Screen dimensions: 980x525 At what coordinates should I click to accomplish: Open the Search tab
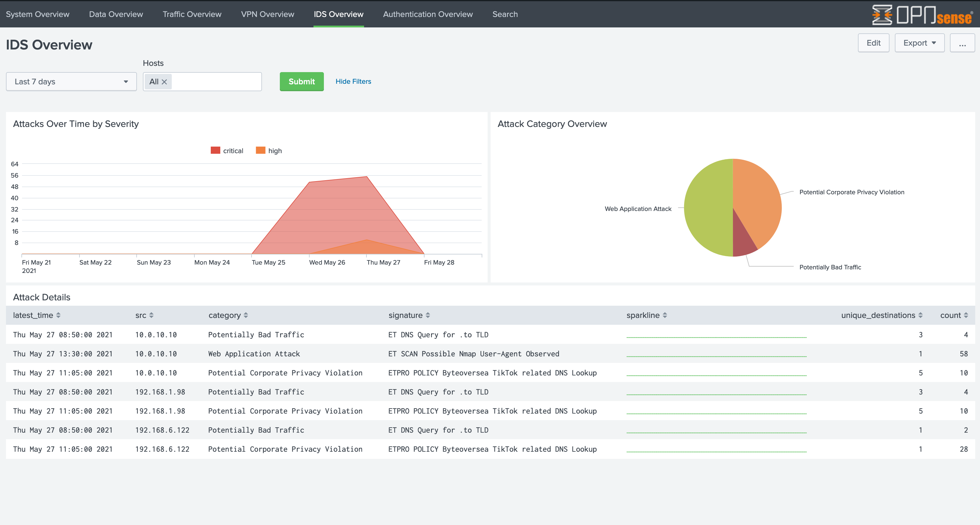click(x=505, y=14)
